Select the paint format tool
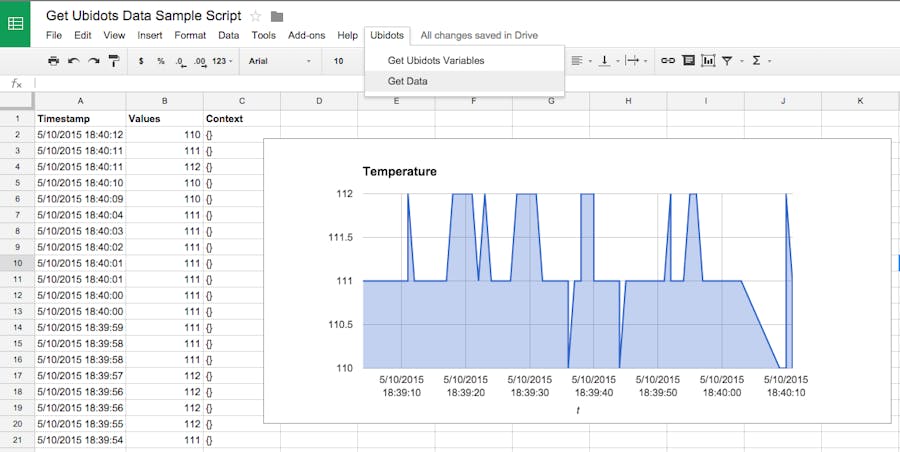This screenshot has height=452, width=900. click(x=114, y=60)
